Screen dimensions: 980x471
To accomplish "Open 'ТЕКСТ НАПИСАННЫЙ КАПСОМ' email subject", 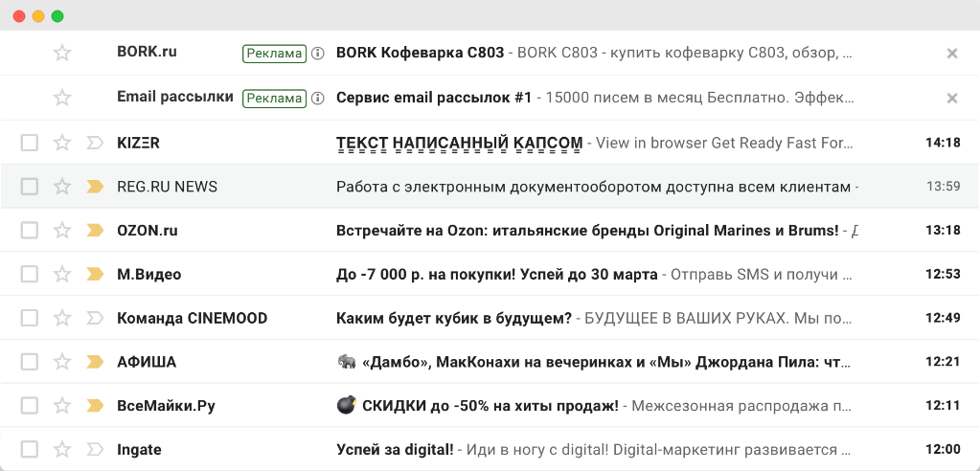I will point(460,143).
